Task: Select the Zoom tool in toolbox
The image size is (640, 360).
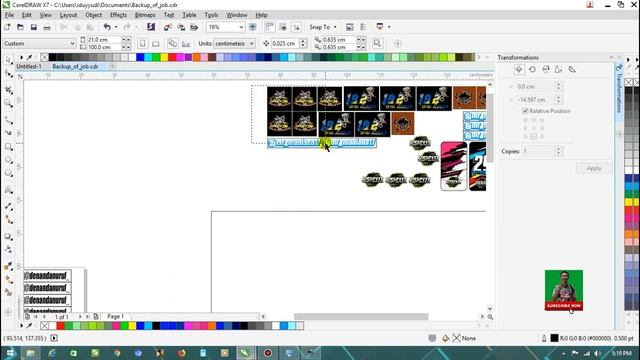Action: (8, 103)
